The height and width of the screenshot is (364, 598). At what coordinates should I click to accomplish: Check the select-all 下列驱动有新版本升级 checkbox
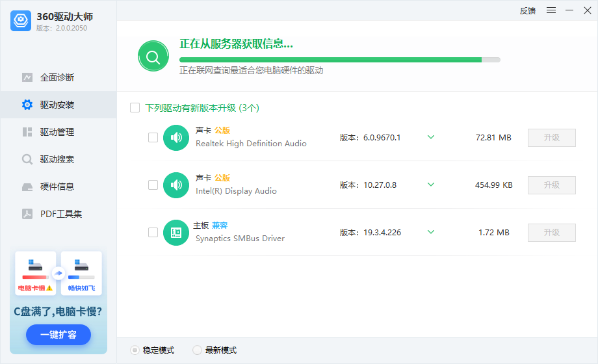pos(135,108)
